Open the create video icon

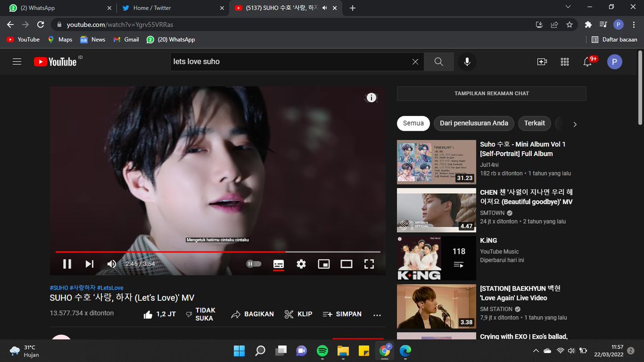click(542, 62)
